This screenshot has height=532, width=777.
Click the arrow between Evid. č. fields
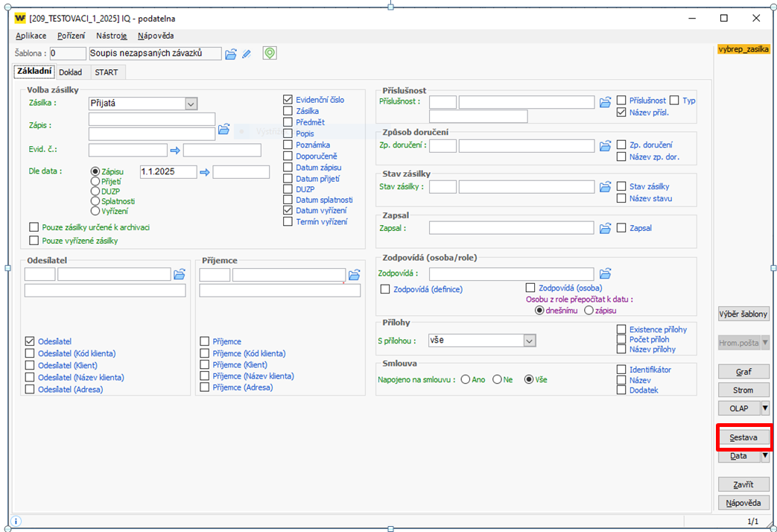click(x=175, y=151)
